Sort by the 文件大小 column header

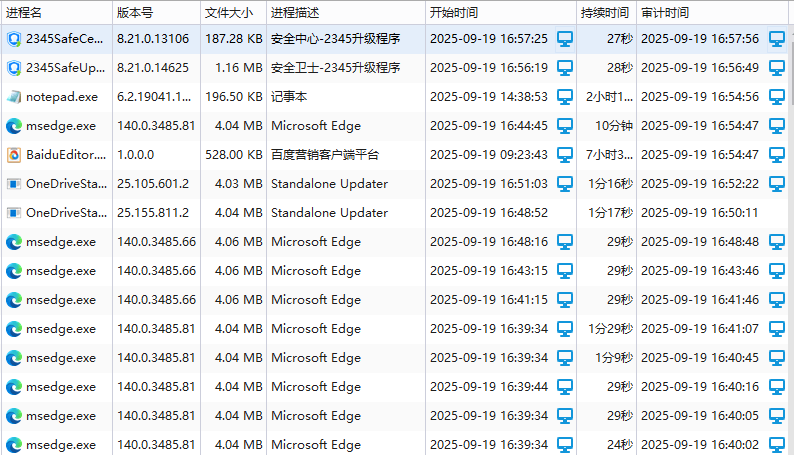coord(233,13)
